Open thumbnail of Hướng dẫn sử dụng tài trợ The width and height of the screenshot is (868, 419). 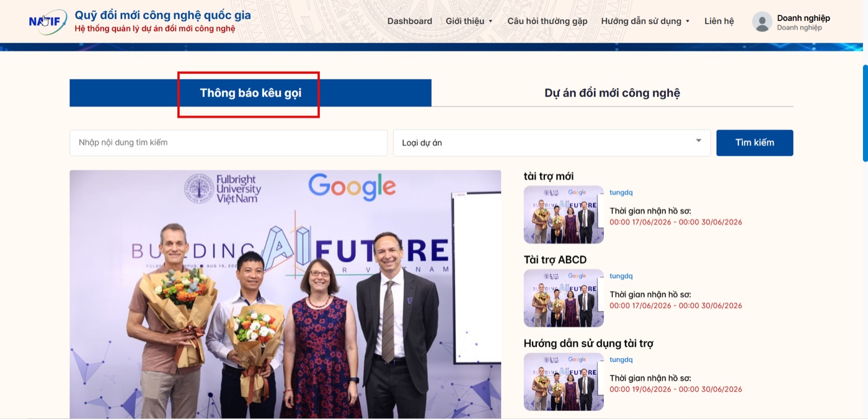(564, 382)
